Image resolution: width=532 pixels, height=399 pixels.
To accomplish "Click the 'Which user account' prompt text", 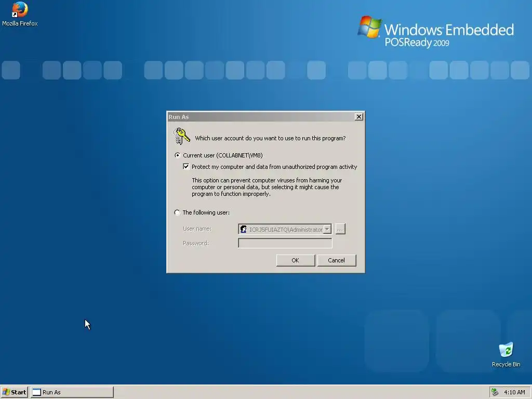I will point(270,138).
